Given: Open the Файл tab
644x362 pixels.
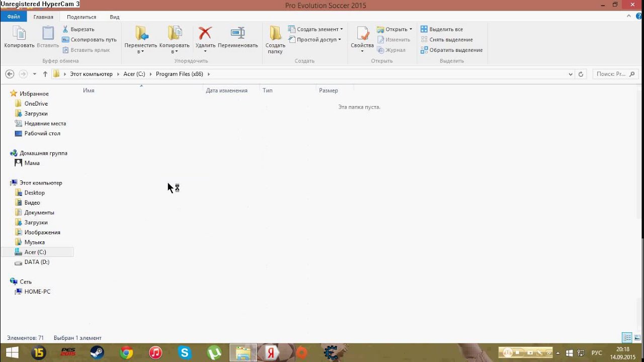Looking at the screenshot, I should (x=14, y=17).
